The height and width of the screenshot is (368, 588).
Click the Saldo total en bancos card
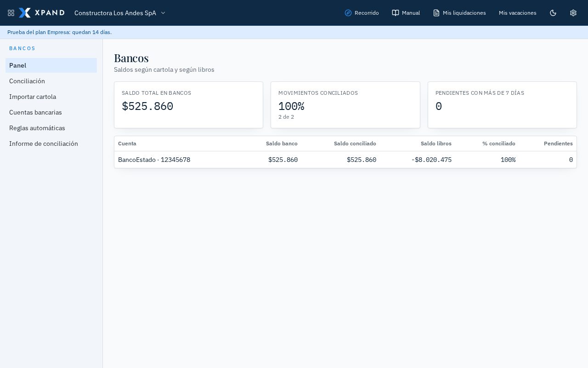188,105
